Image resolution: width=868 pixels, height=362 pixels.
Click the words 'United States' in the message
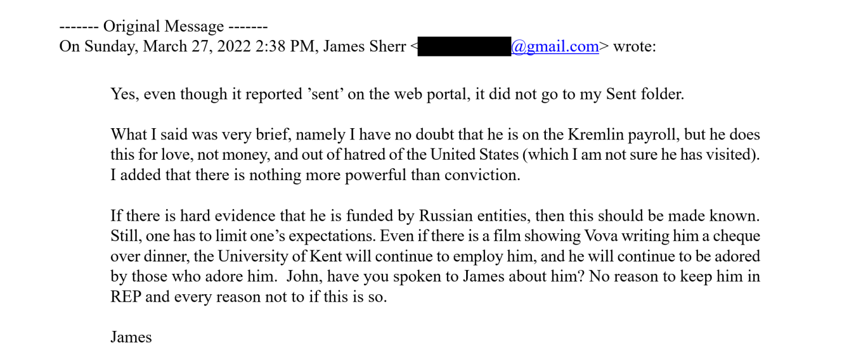tap(470, 155)
